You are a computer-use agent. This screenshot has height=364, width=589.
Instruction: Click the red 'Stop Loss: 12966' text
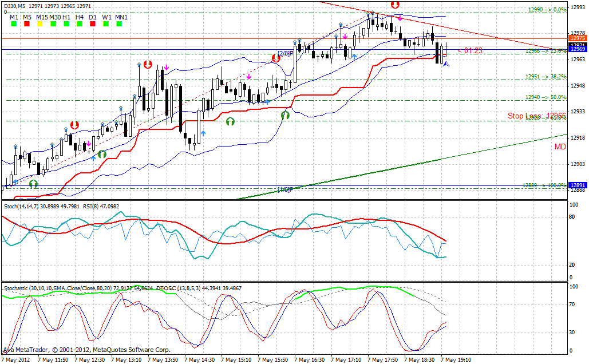[537, 116]
